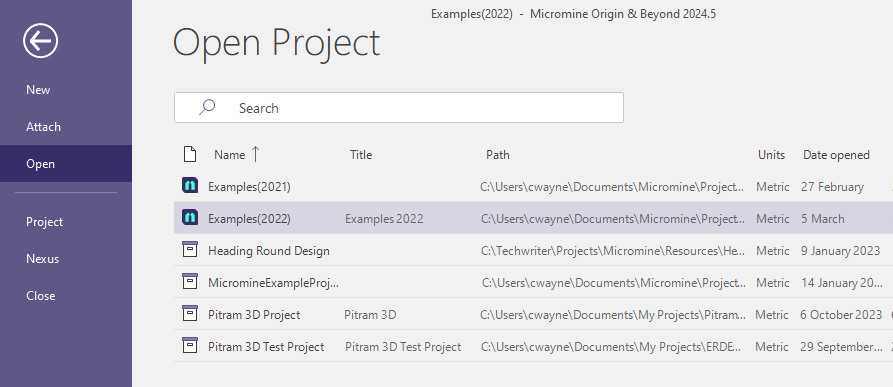Click the Heading Round Design archive icon

pos(190,249)
